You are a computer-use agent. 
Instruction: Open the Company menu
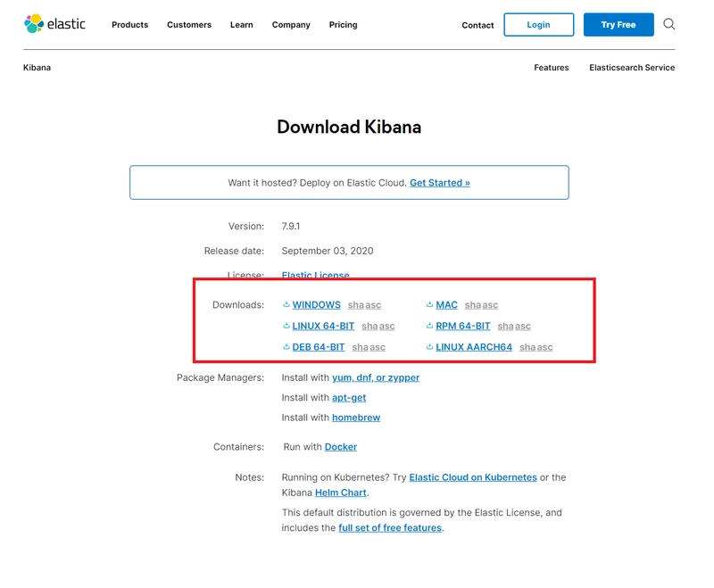[x=291, y=25]
